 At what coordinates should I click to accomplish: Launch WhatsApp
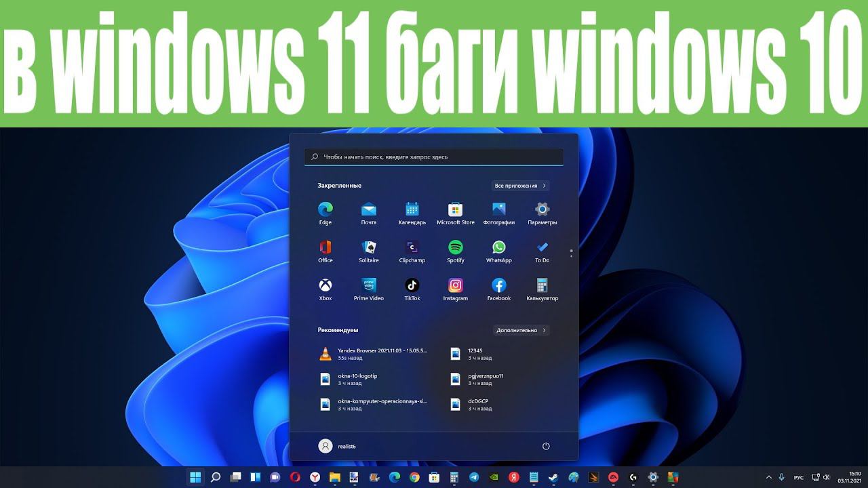[499, 251]
